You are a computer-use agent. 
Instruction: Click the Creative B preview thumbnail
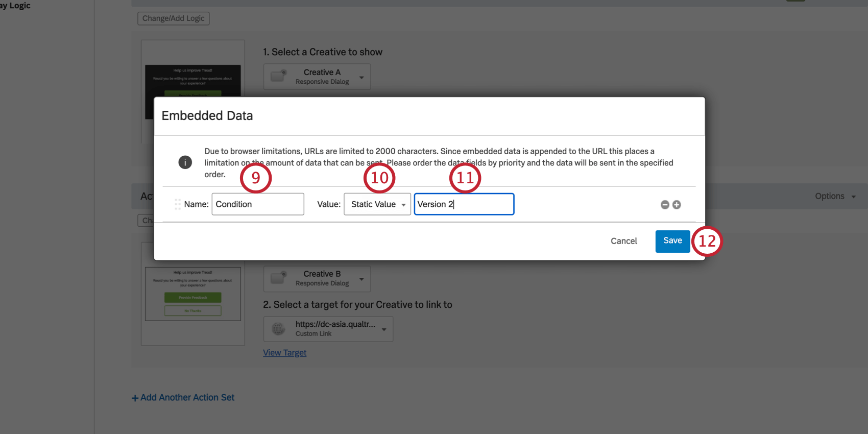coord(192,294)
